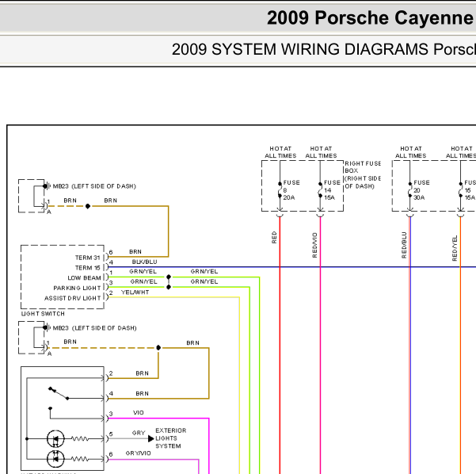
Task: Click the LED symbol connected to pin 6
Action: coord(55,459)
